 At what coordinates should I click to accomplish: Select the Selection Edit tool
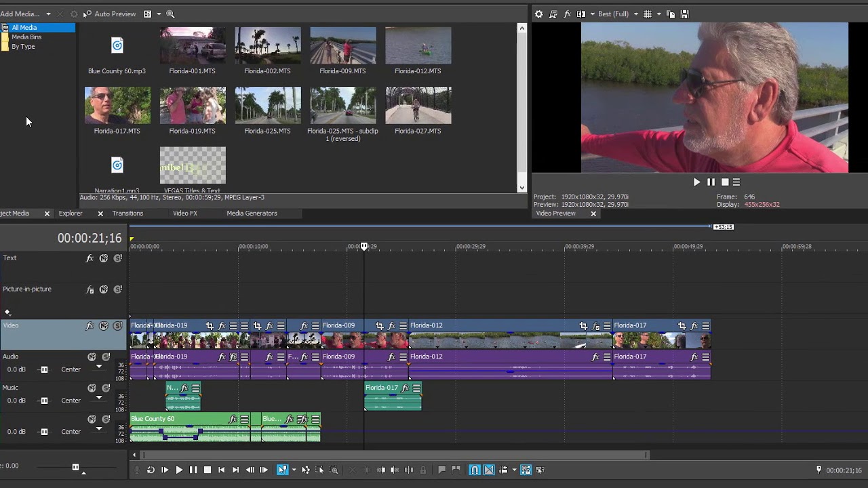[x=319, y=470]
